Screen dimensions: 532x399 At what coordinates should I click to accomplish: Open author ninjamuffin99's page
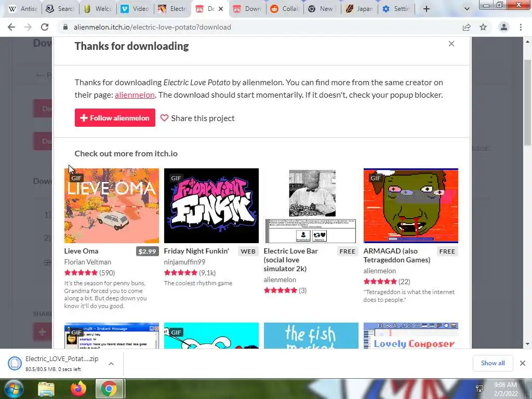pos(184,262)
